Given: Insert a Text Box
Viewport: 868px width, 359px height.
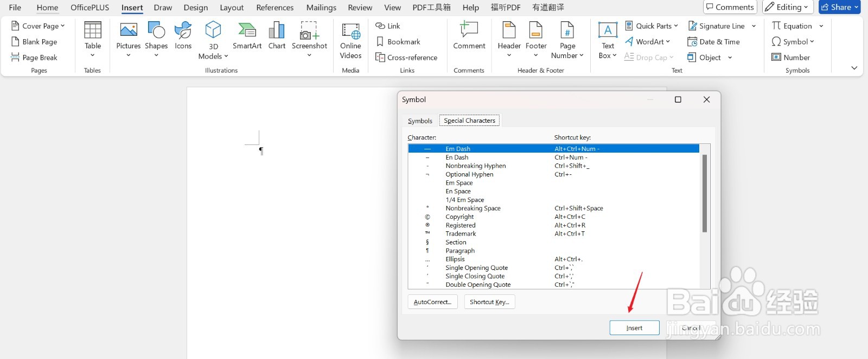Looking at the screenshot, I should pyautogui.click(x=608, y=40).
